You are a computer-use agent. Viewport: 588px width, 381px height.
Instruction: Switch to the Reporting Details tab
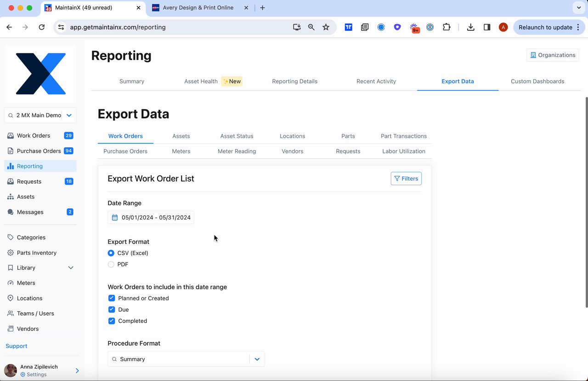pyautogui.click(x=295, y=81)
